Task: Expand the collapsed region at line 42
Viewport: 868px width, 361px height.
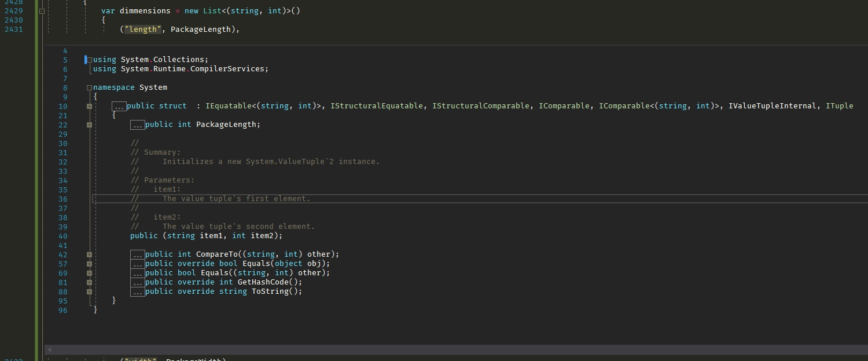Action: [90, 254]
